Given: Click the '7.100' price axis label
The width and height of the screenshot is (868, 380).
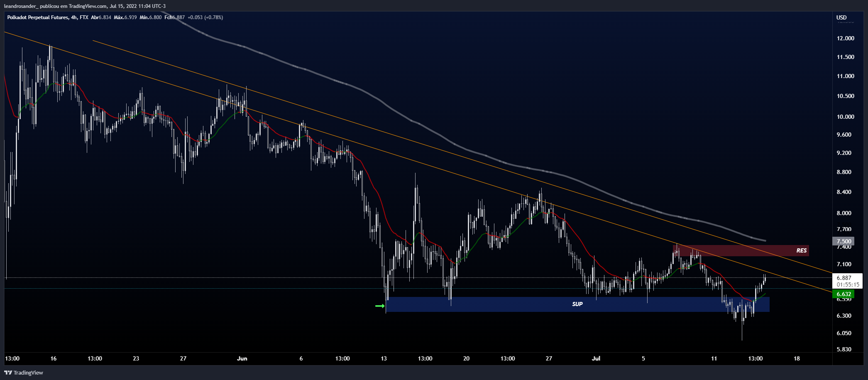Looking at the screenshot, I should pos(844,264).
